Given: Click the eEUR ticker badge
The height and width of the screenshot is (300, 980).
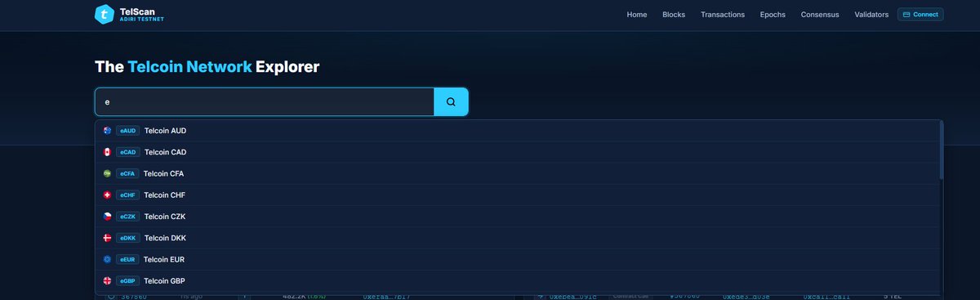Looking at the screenshot, I should (x=127, y=259).
